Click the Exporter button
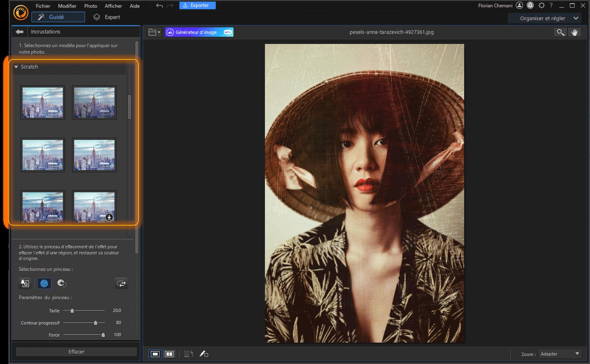 (197, 5)
